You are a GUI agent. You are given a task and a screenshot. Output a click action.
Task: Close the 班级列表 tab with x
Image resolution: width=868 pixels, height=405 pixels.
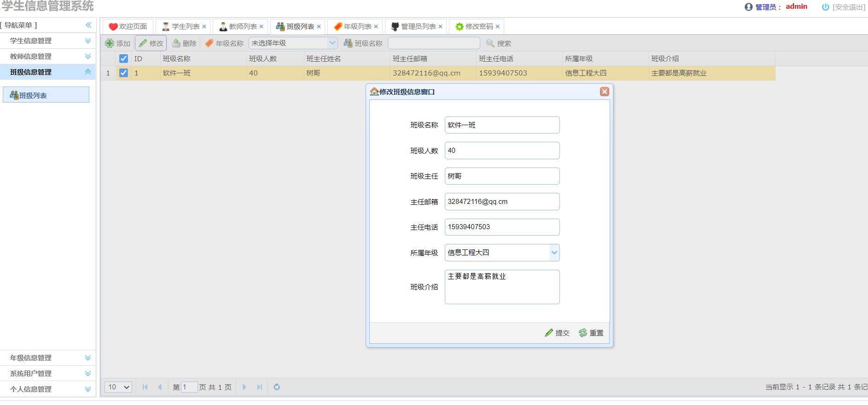[319, 27]
